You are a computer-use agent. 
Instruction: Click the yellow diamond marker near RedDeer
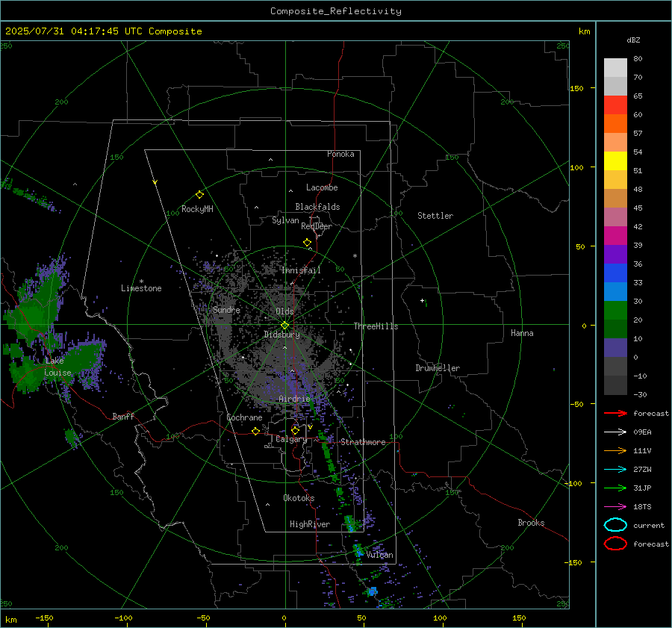[x=308, y=243]
